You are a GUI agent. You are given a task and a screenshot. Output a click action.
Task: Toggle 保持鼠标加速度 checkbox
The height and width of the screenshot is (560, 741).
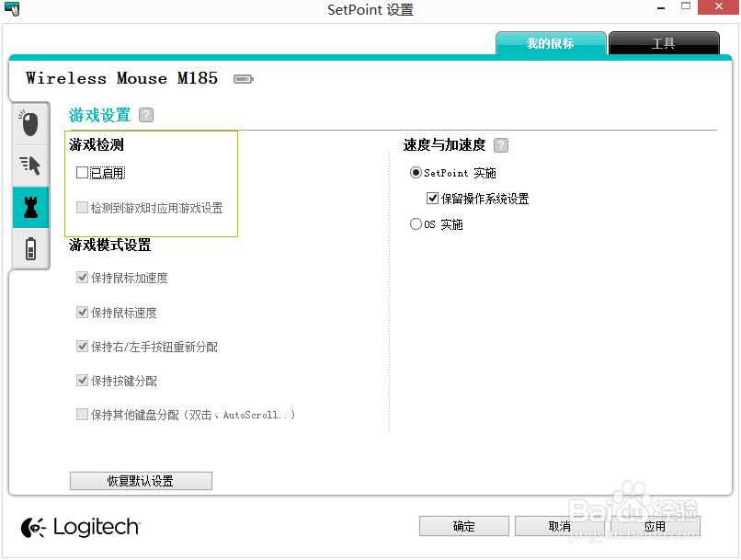(82, 278)
